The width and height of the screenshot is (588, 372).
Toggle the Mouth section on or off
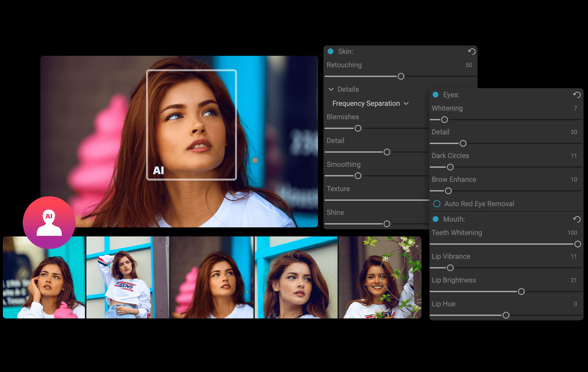tap(436, 219)
